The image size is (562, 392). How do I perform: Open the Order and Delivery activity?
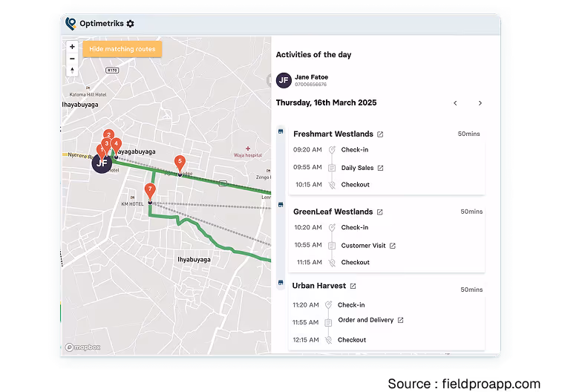(x=366, y=320)
